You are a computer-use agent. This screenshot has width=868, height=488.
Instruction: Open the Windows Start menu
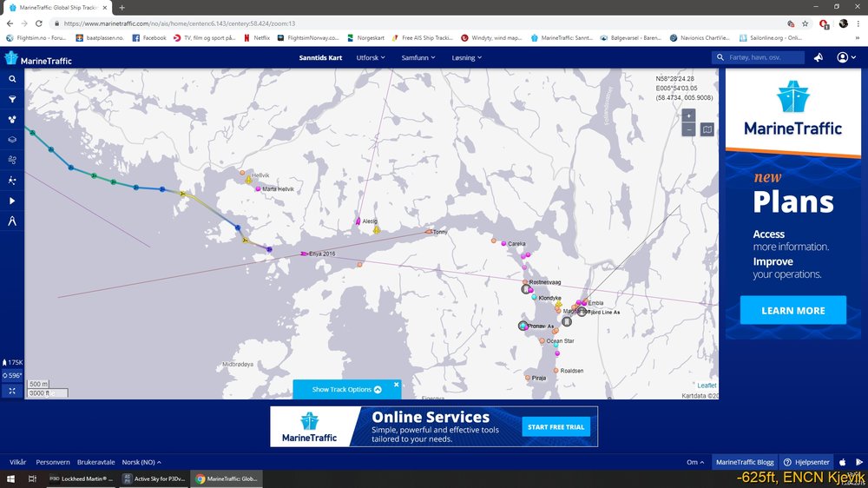coord(10,478)
